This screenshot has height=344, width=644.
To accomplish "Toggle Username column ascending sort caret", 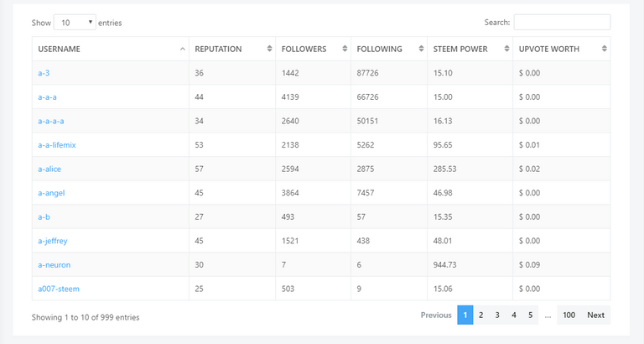I will [x=182, y=49].
